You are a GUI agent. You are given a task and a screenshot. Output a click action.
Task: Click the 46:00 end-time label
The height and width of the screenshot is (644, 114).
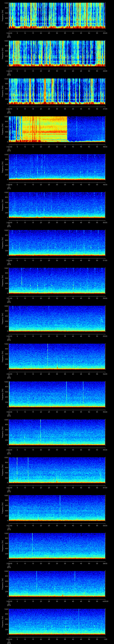pos(105,71)
